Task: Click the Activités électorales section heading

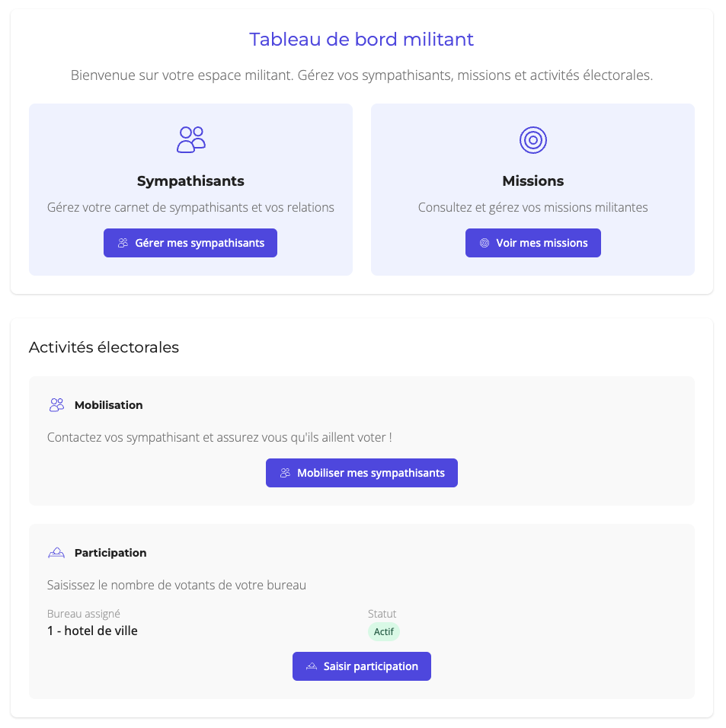Action: point(104,347)
